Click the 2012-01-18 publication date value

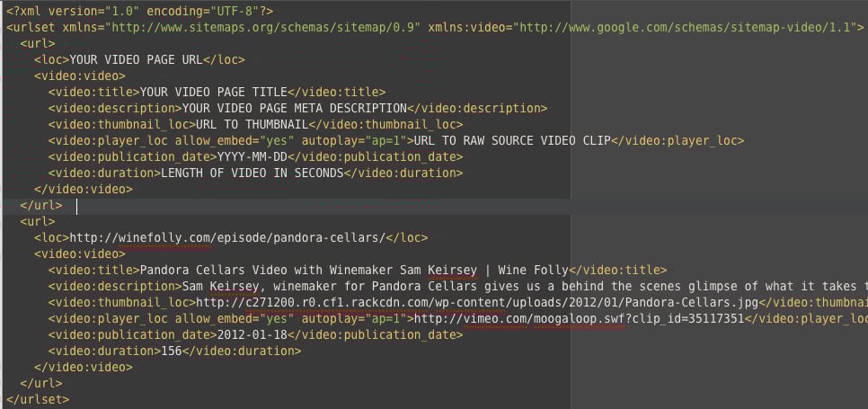[252, 334]
